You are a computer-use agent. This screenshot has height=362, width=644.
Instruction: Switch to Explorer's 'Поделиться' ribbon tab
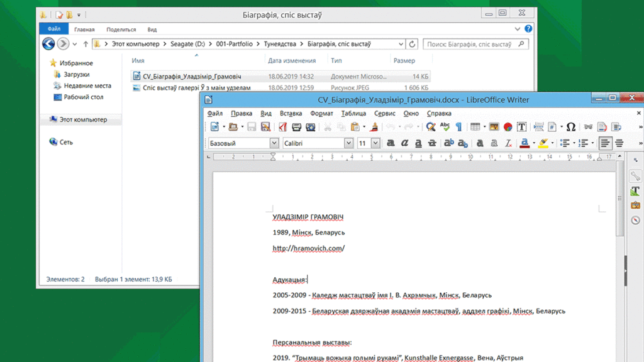tap(121, 30)
